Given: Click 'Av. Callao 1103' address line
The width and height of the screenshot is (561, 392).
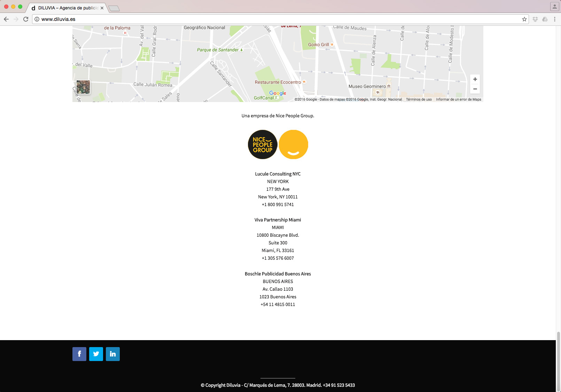Looking at the screenshot, I should (278, 289).
